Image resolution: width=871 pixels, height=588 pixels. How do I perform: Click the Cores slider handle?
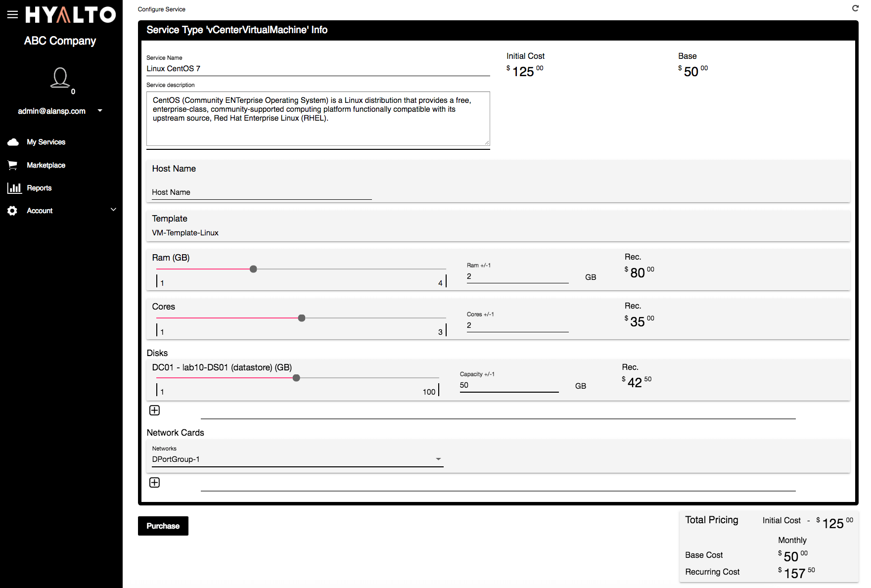pos(302,318)
